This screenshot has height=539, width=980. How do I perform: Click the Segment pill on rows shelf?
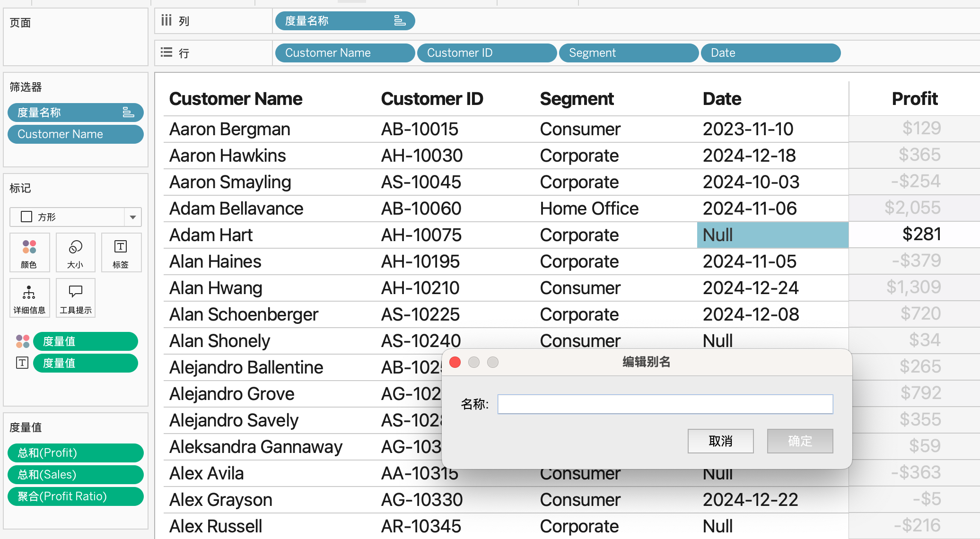tap(628, 53)
